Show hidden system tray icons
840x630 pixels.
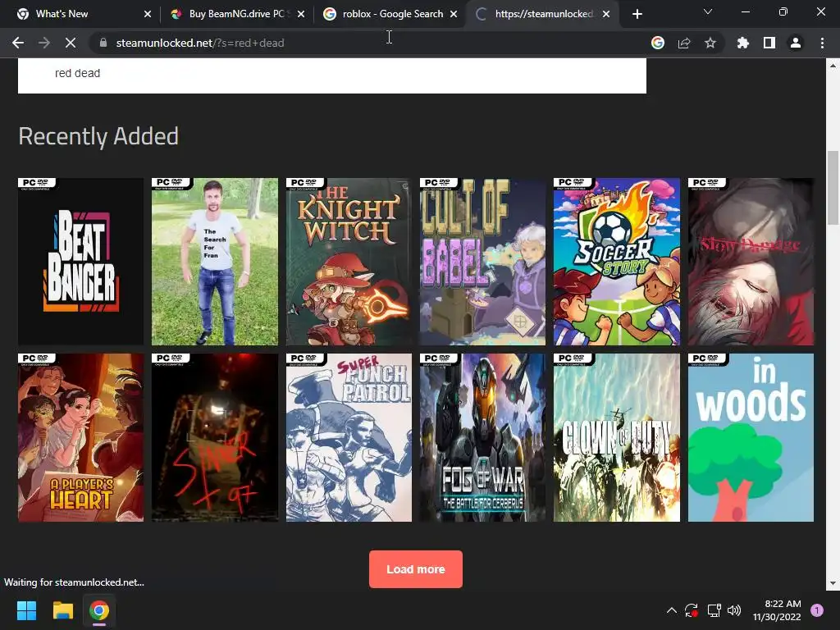pos(671,610)
